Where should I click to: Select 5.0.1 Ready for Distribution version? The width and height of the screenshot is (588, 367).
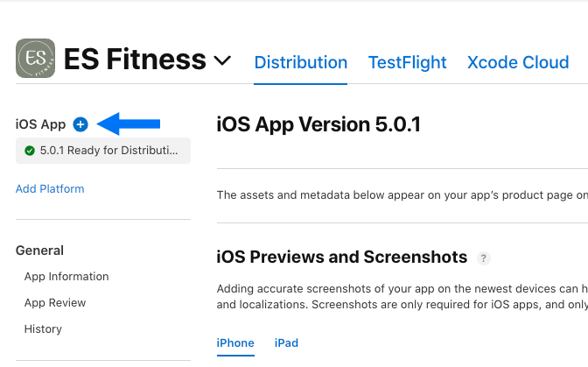(x=103, y=151)
